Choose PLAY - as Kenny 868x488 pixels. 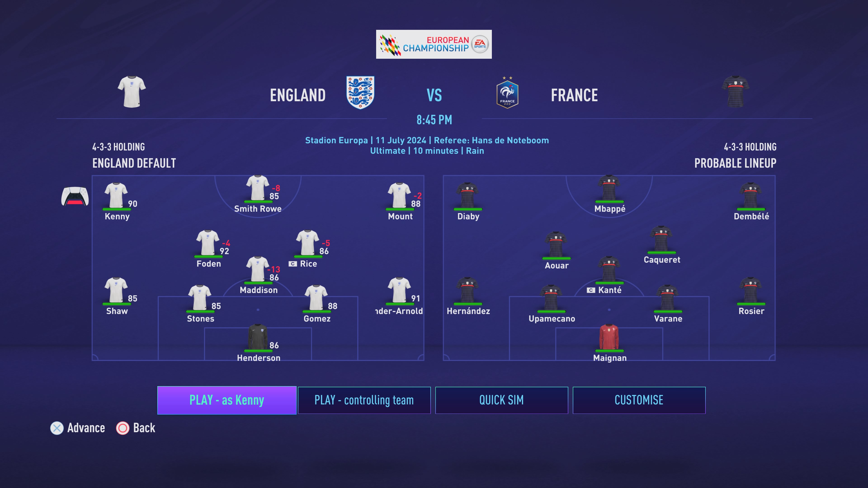click(x=227, y=400)
